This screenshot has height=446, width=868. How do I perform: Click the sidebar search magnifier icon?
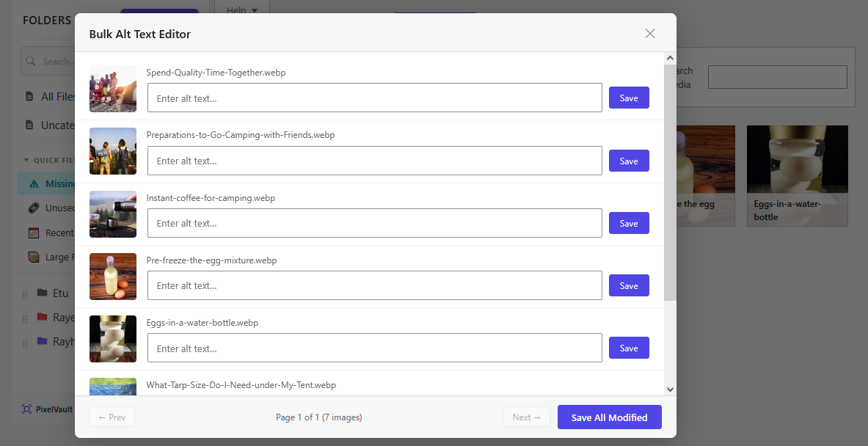click(30, 61)
